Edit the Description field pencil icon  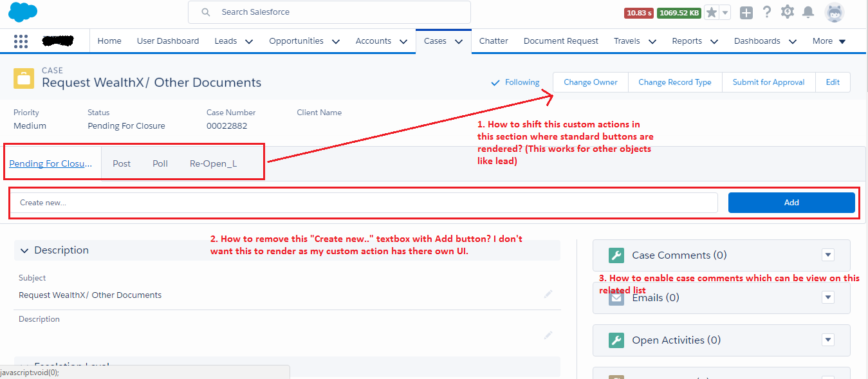click(548, 335)
